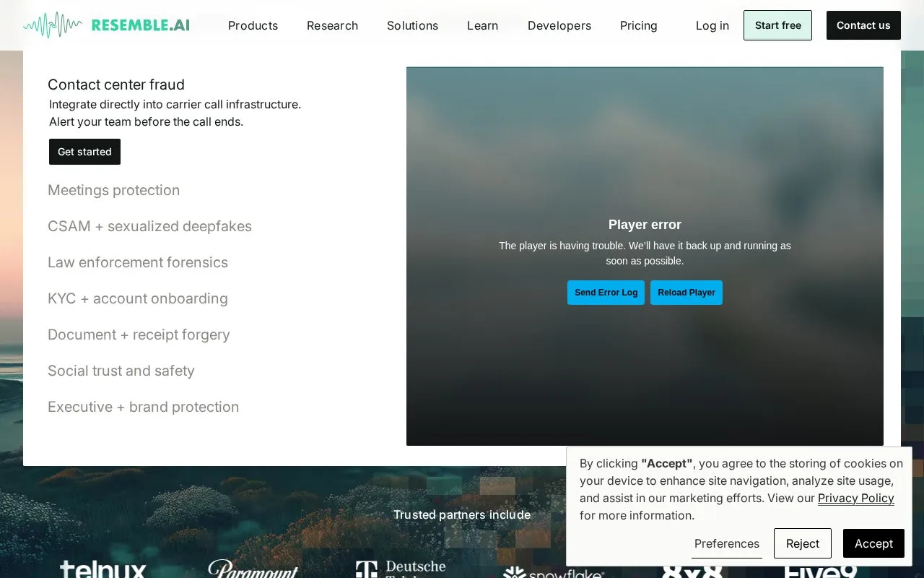Expand the Meetings protection item
This screenshot has height=578, width=924.
114,190
